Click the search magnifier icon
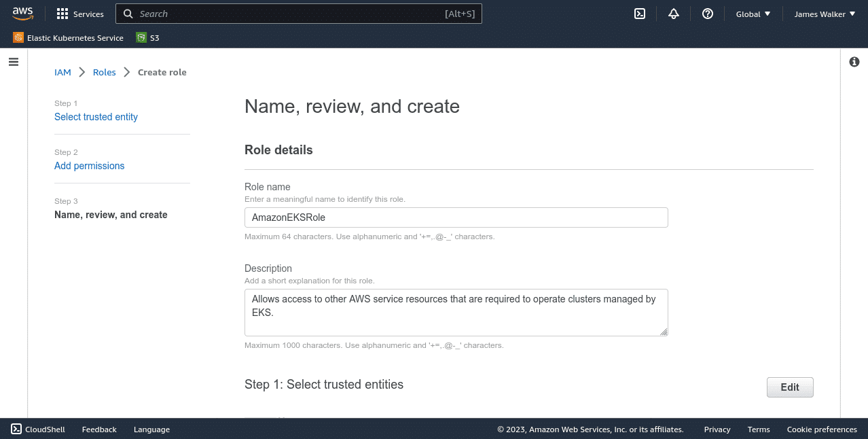Viewport: 868px width, 439px height. (x=128, y=14)
